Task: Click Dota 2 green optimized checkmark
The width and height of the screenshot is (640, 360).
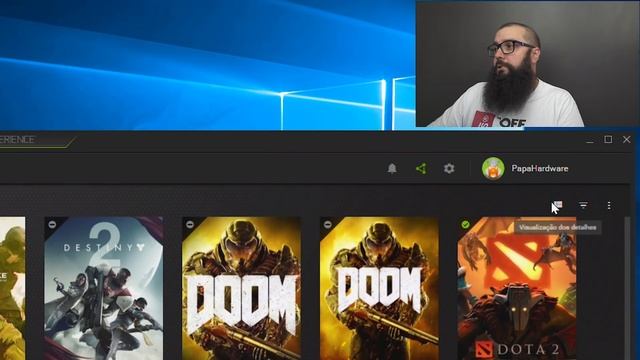Action: tap(465, 224)
